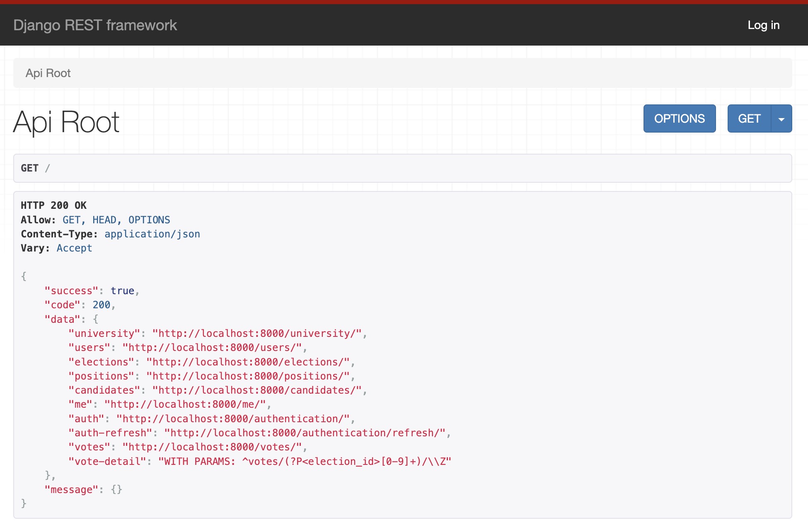The image size is (808, 532).
Task: Open Django REST framework brand link
Action: 95,25
